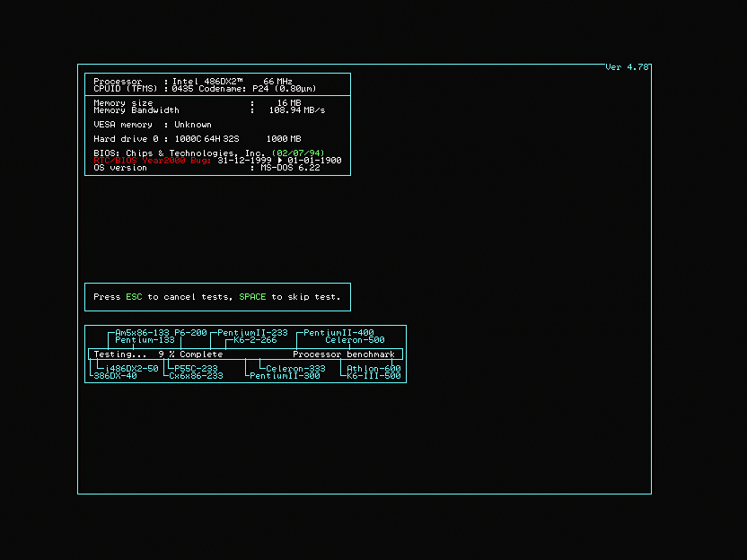Select the "Celeron-500" benchmark marker
747x560 pixels.
[x=355, y=339]
